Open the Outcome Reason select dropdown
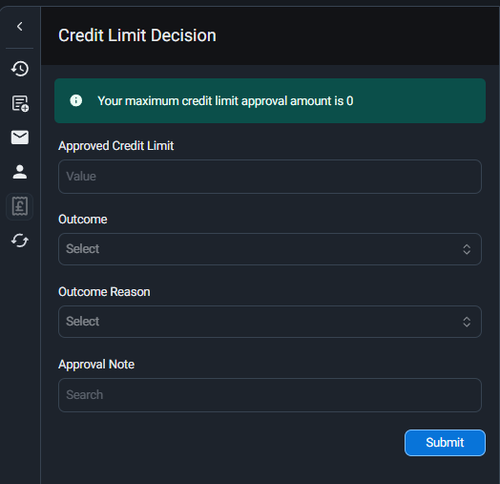500x484 pixels. coord(270,322)
